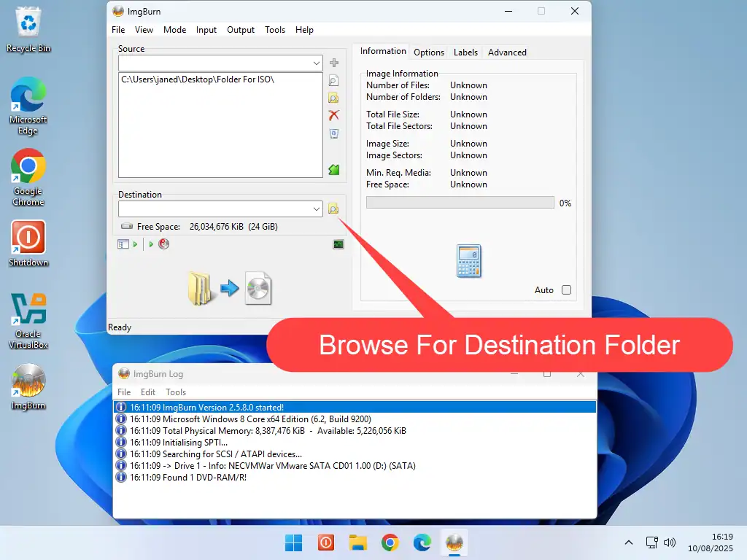Click the green monitor log icon
The height and width of the screenshot is (560, 747).
(338, 244)
